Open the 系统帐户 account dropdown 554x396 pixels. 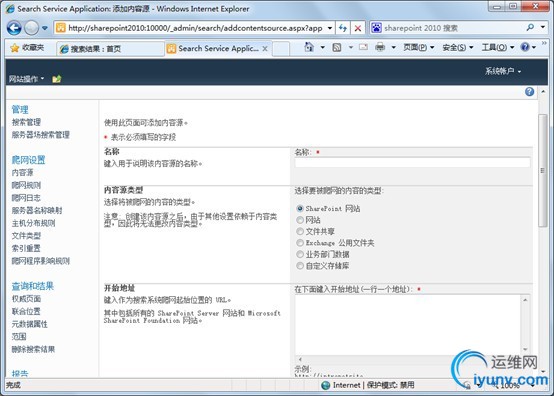point(503,71)
